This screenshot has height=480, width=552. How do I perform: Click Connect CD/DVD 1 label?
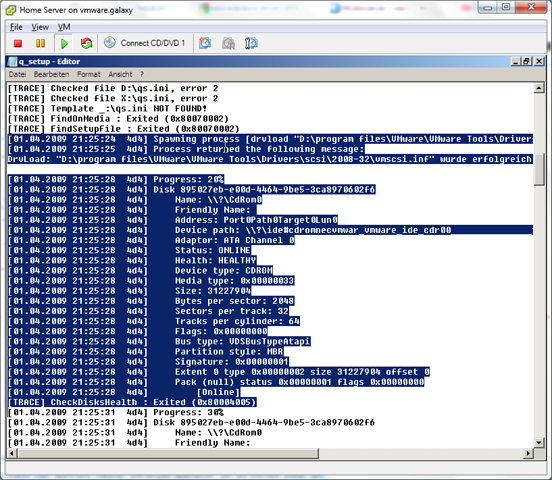(x=152, y=43)
